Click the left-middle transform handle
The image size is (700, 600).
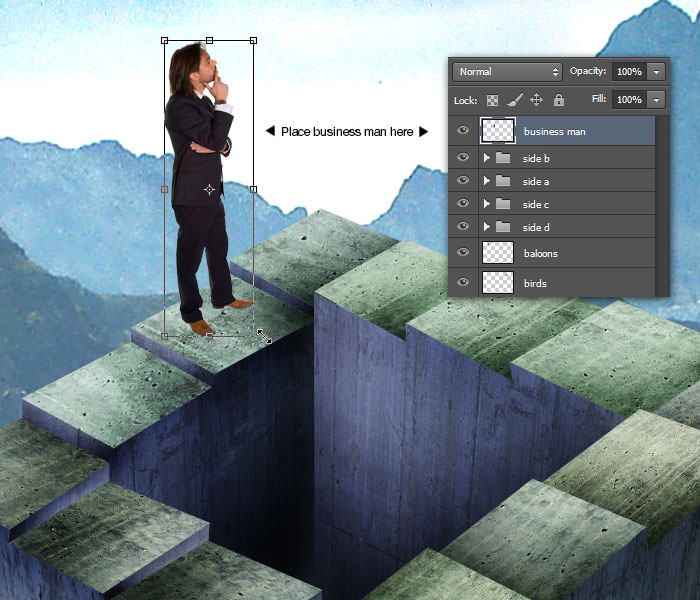[x=164, y=190]
